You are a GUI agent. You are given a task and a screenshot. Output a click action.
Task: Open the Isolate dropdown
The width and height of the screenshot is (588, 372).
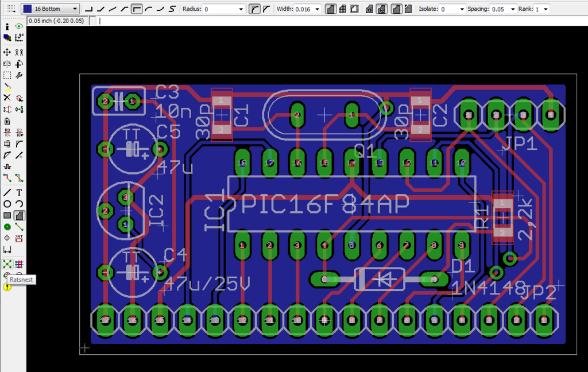(462, 9)
